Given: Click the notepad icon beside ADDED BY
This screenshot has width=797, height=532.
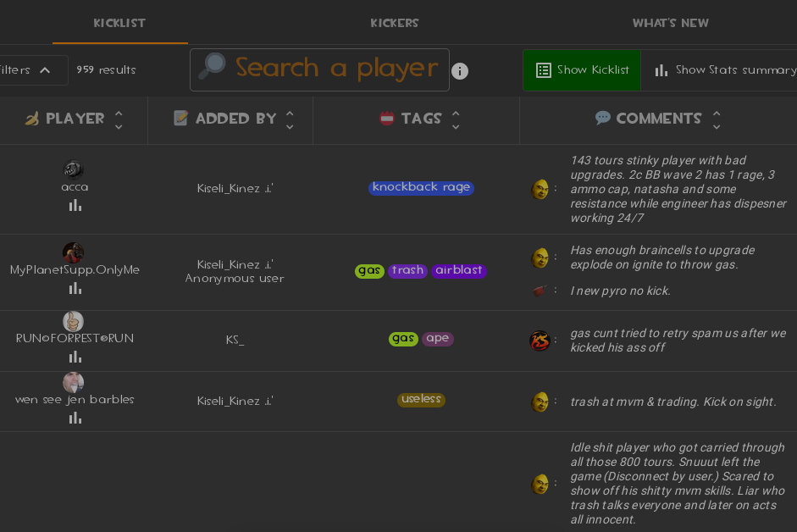Looking at the screenshot, I should (x=180, y=118).
